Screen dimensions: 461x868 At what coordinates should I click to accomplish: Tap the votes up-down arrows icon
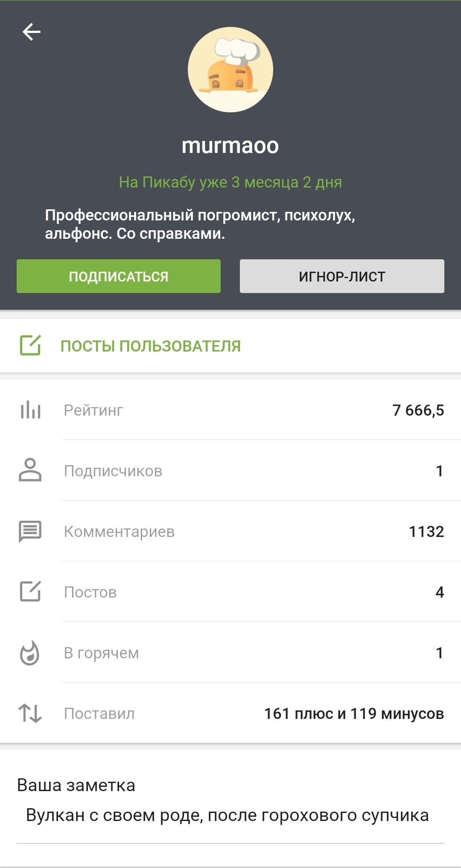pos(30,713)
